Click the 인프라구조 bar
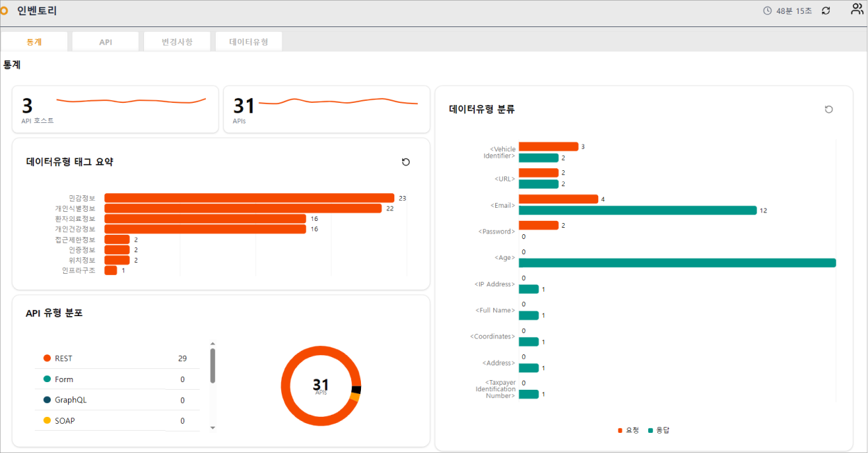 (111, 270)
